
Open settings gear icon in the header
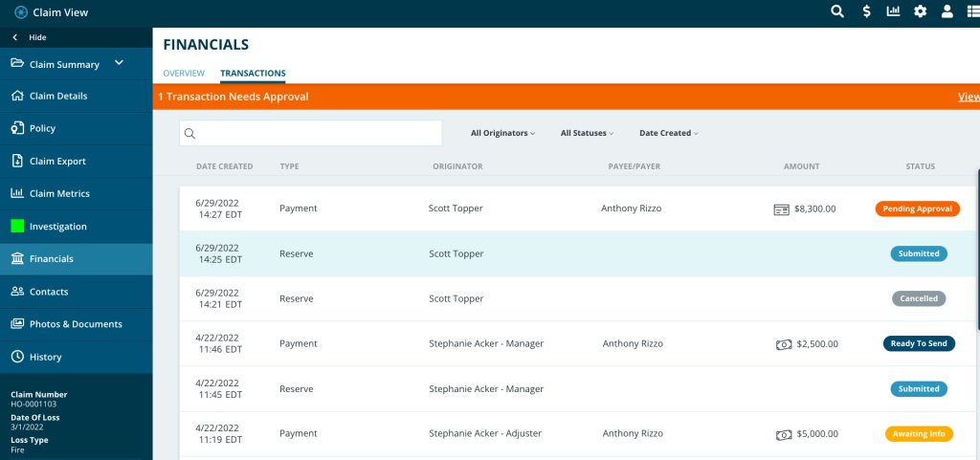920,11
